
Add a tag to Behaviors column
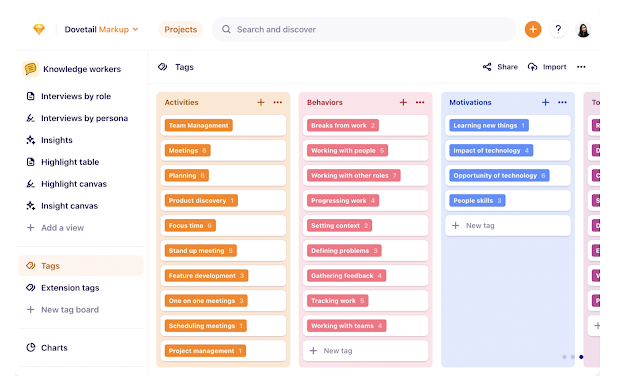(403, 102)
